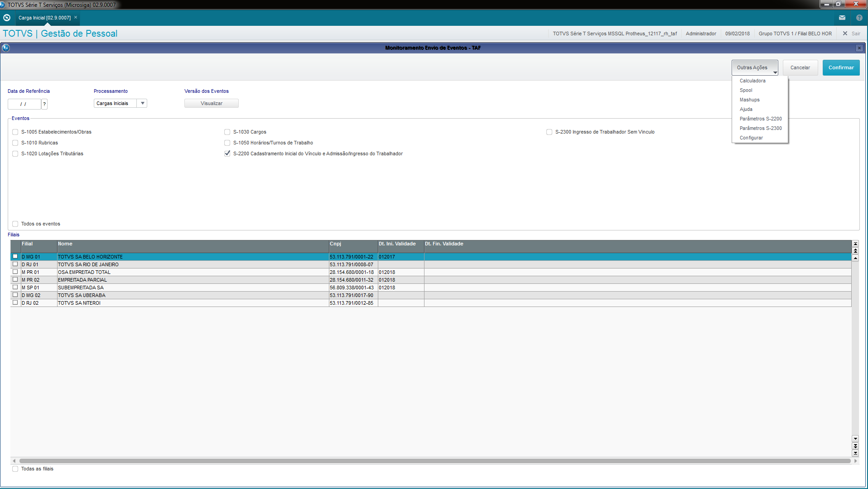Enable the S-1050 Horários/Turnos de Trabalho checkbox
The width and height of the screenshot is (868, 489).
(227, 143)
